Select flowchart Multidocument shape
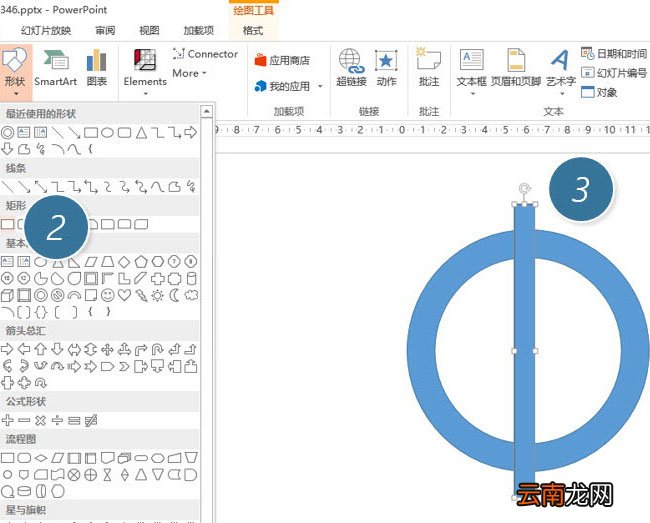 point(124,458)
